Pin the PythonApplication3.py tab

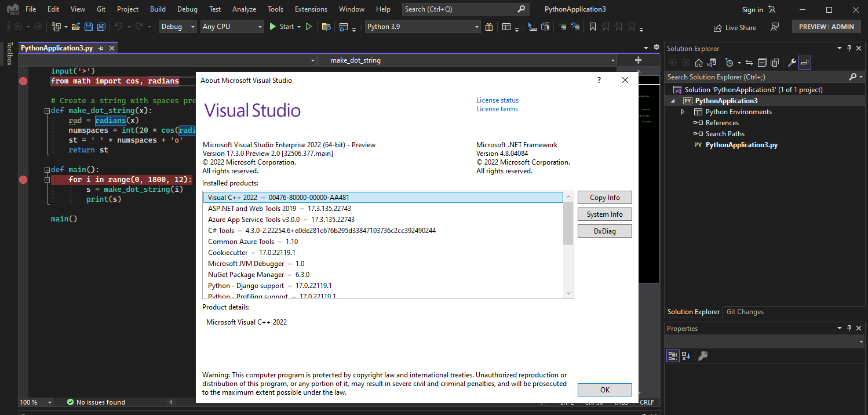pos(101,49)
